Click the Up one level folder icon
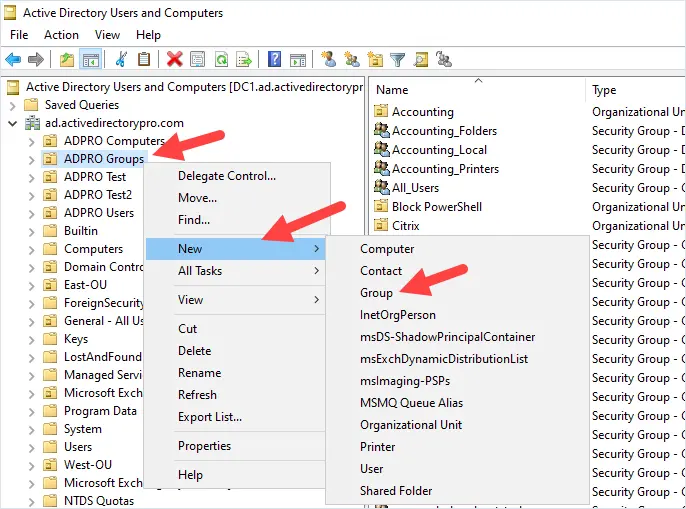Viewport: 686px width, 509px height. (x=66, y=59)
